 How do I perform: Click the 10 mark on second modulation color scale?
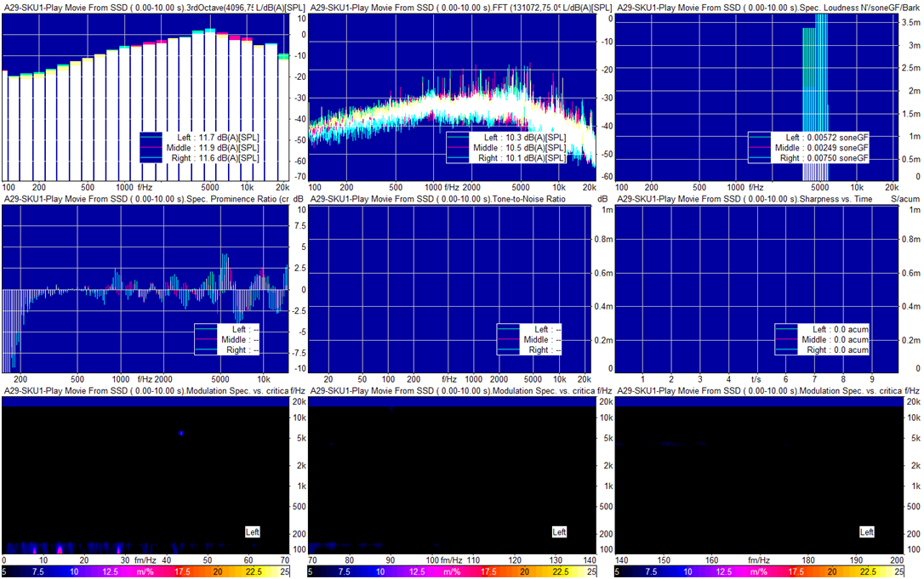pyautogui.click(x=380, y=571)
